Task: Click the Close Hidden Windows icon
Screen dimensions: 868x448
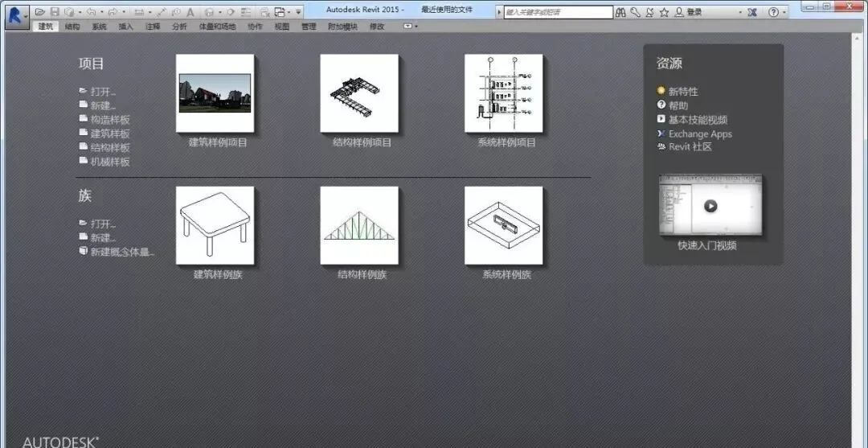Action: click(x=265, y=11)
